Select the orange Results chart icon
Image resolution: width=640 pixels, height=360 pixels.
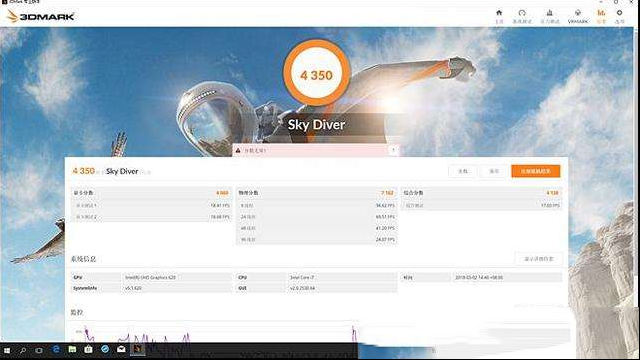[601, 13]
